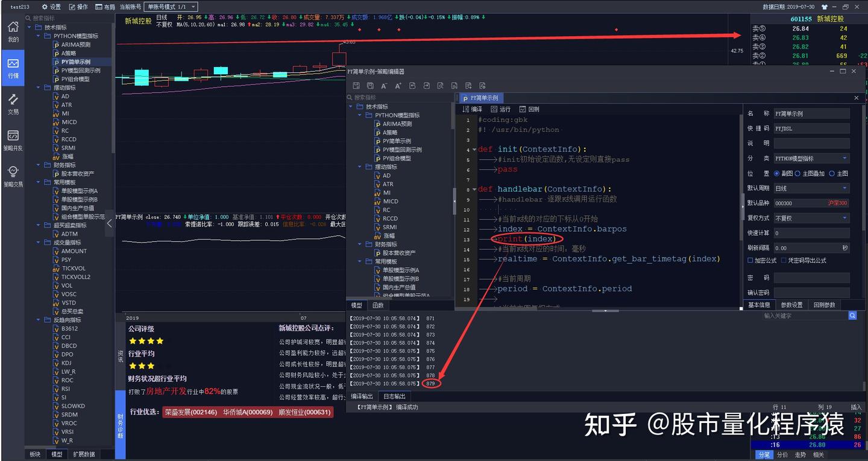
Task: Select 主图叠加 position radio button
Action: 798,173
